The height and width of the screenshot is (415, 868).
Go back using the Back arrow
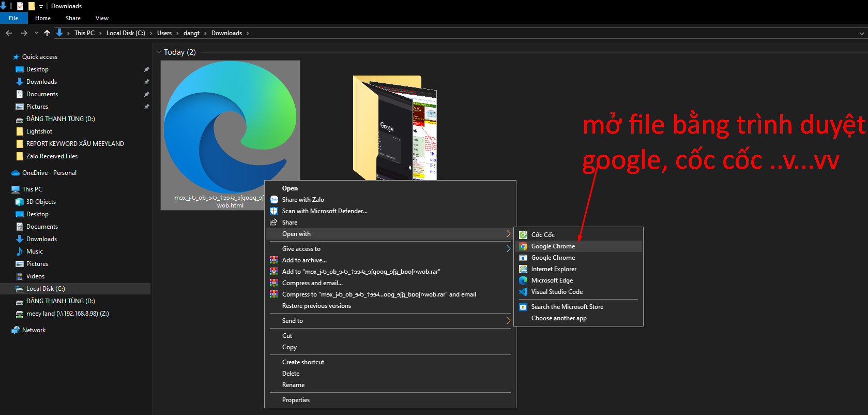coord(9,33)
